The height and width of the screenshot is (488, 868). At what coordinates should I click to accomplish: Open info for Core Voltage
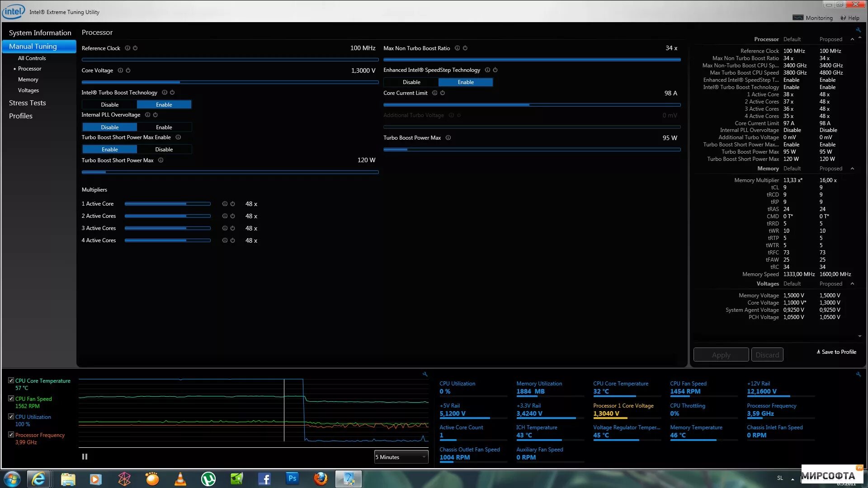(x=120, y=70)
